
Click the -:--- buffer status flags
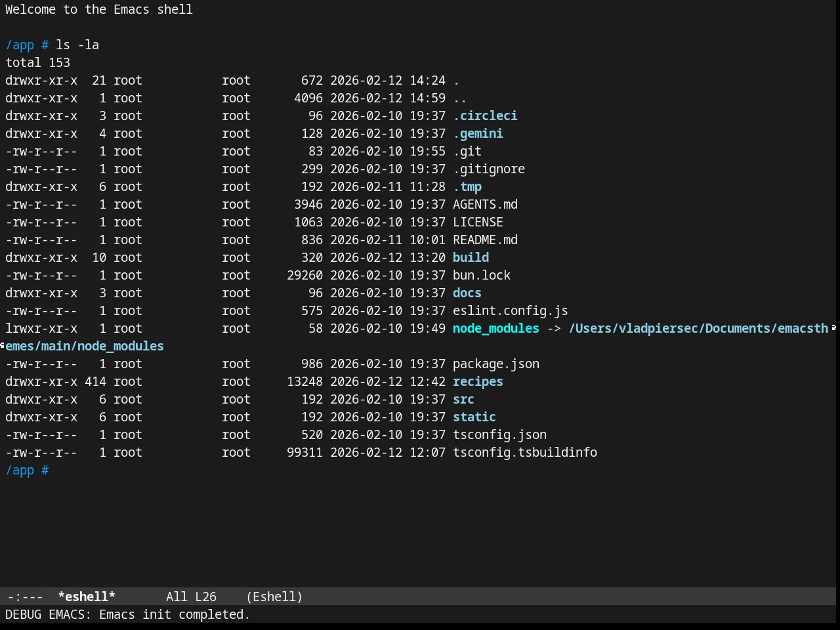[x=26, y=597]
